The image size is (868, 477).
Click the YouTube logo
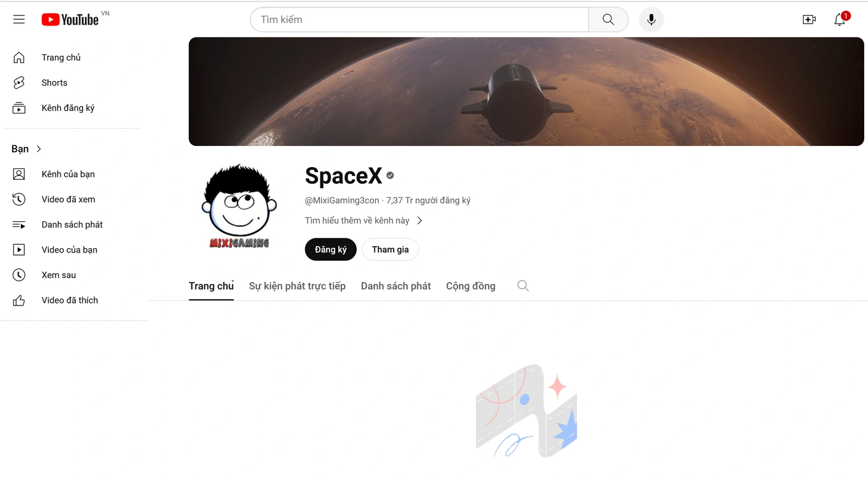[x=70, y=20]
